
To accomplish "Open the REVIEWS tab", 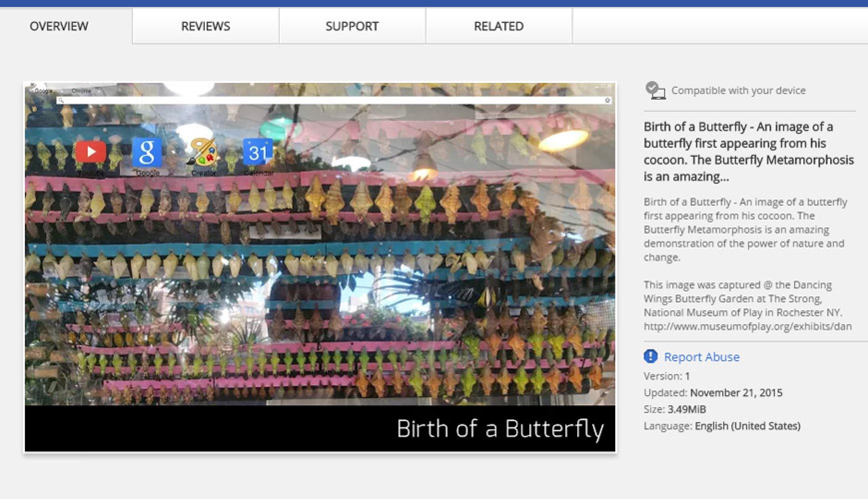I will tap(205, 26).
